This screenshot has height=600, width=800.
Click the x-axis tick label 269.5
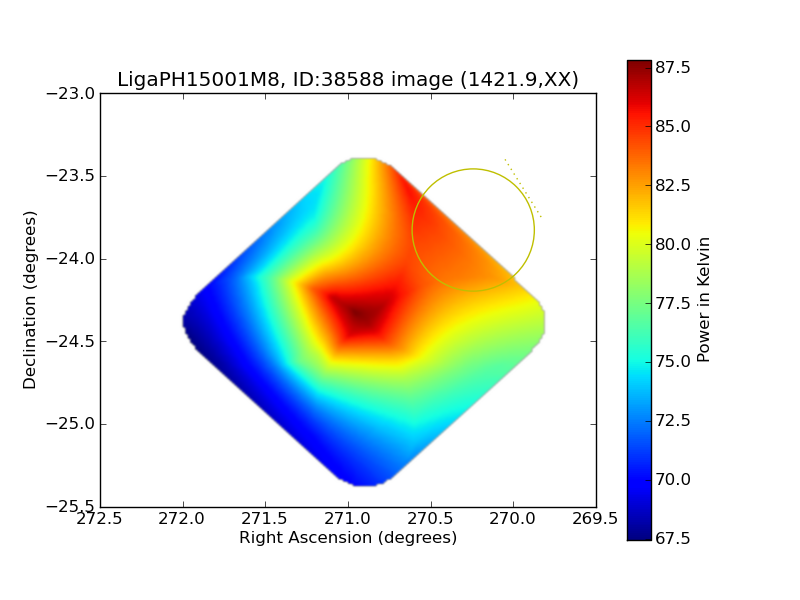point(595,519)
